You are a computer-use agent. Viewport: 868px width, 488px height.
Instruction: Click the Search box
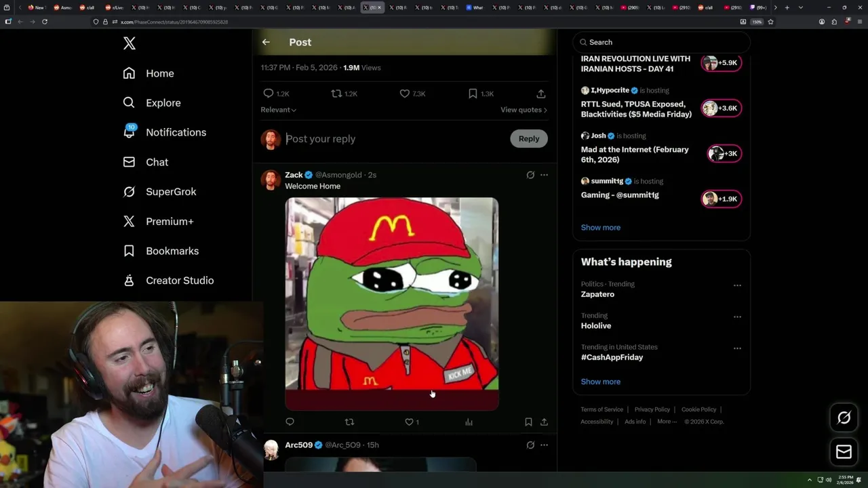[661, 42]
